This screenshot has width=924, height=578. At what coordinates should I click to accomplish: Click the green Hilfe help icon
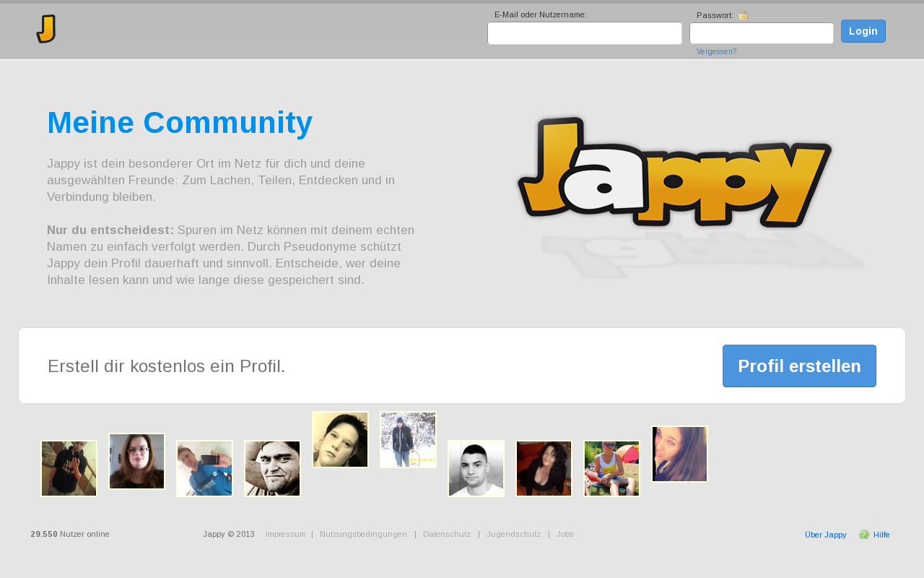coord(864,535)
